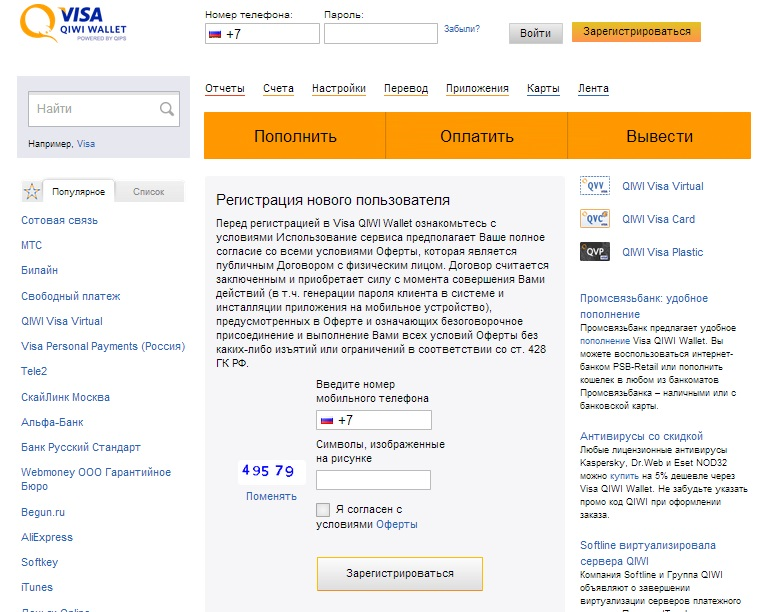Click the Вывести orange button
The height and width of the screenshot is (612, 783).
pos(659,136)
